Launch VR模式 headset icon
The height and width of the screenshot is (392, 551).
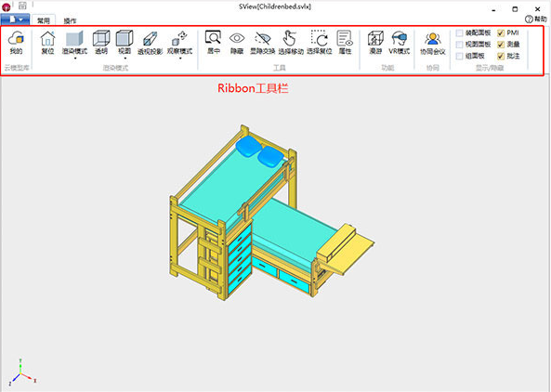click(x=400, y=38)
